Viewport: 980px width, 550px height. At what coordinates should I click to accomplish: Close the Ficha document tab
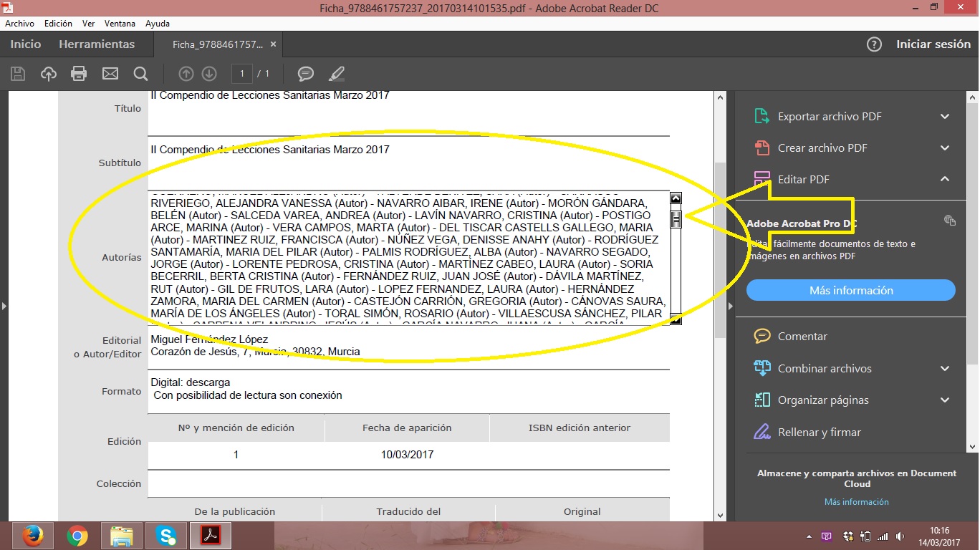(x=273, y=44)
